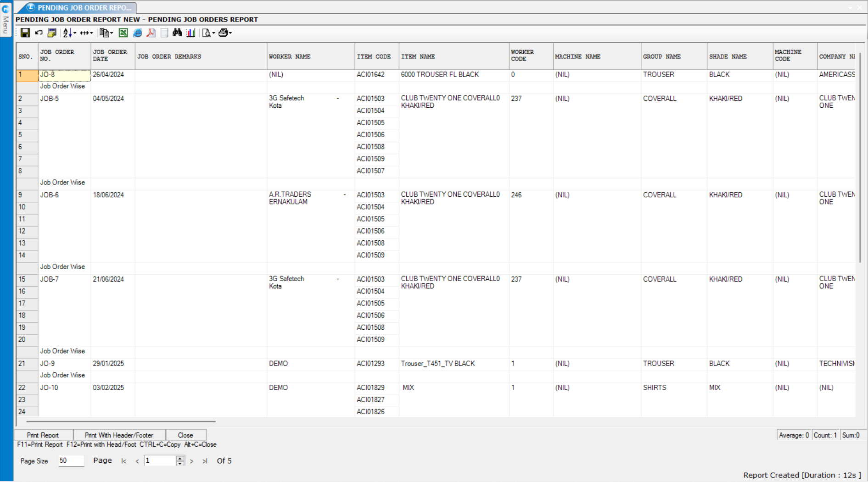Export report to PDF

[151, 33]
